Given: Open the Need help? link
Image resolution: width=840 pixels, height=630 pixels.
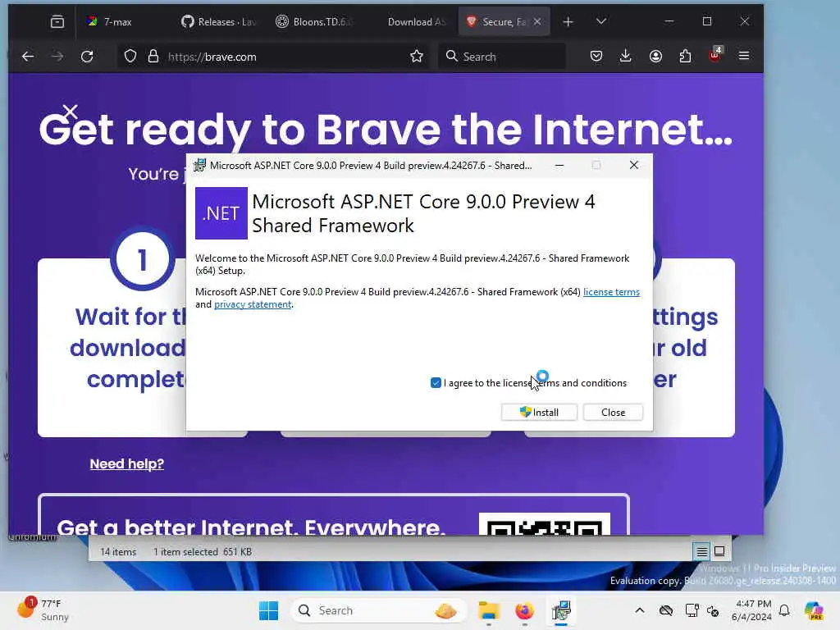Looking at the screenshot, I should pos(127,464).
